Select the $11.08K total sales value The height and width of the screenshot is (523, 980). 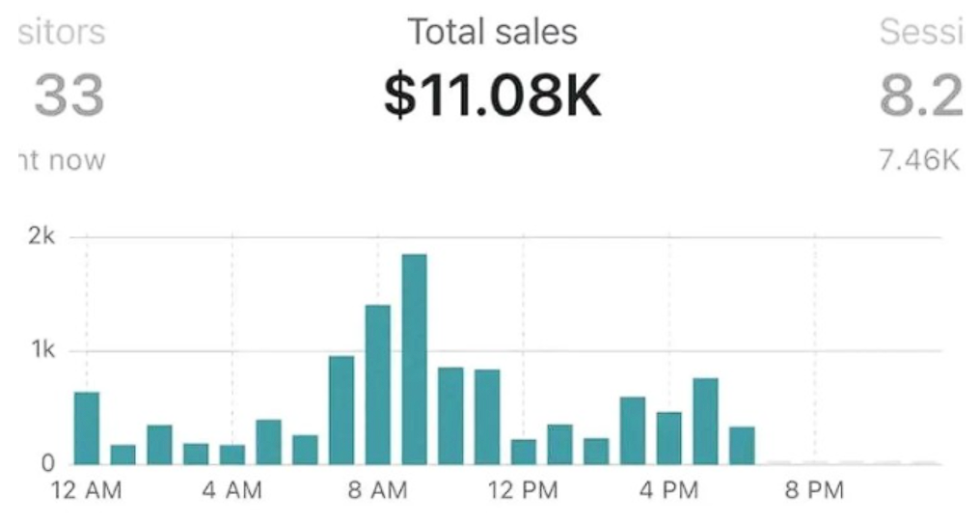click(x=492, y=96)
